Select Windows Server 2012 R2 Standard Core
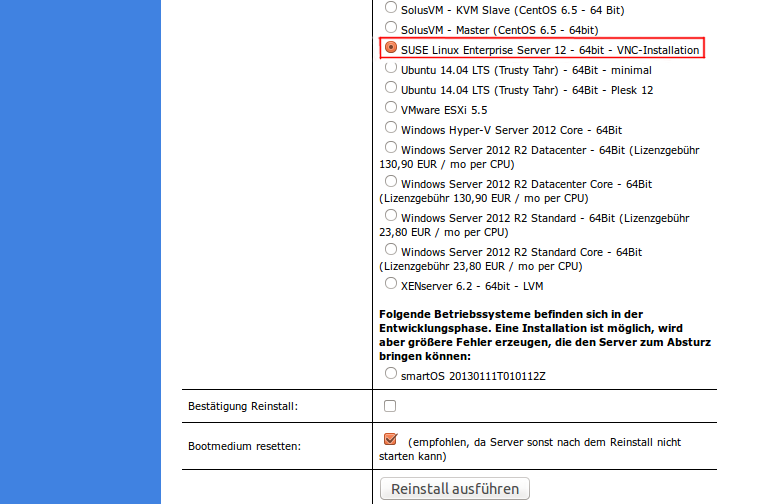Image resolution: width=768 pixels, height=504 pixels. tap(390, 250)
